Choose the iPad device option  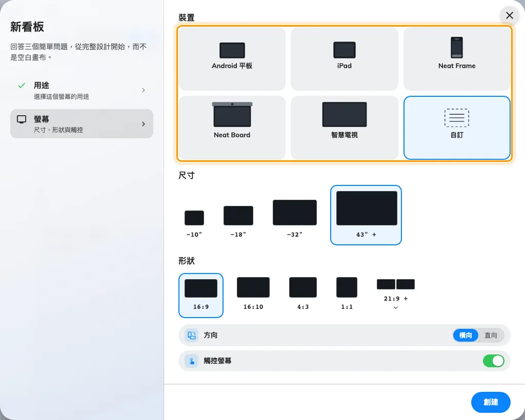point(344,59)
